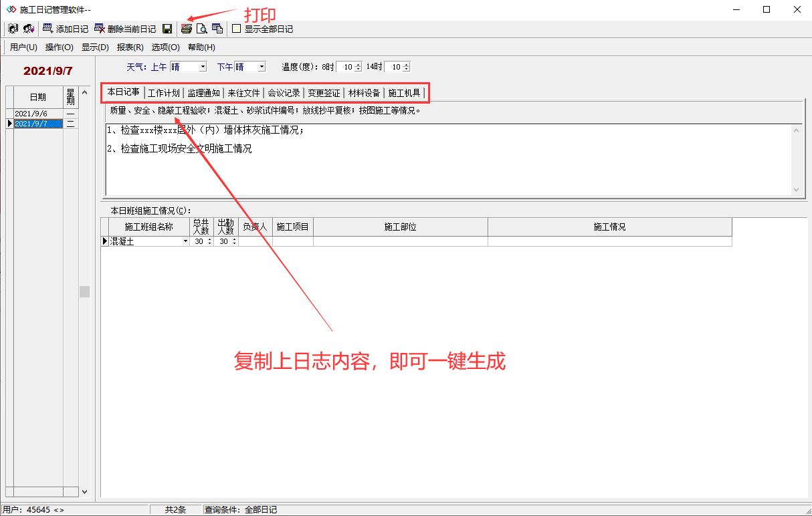Click status bar text 共2条
This screenshot has height=516, width=812.
click(175, 510)
